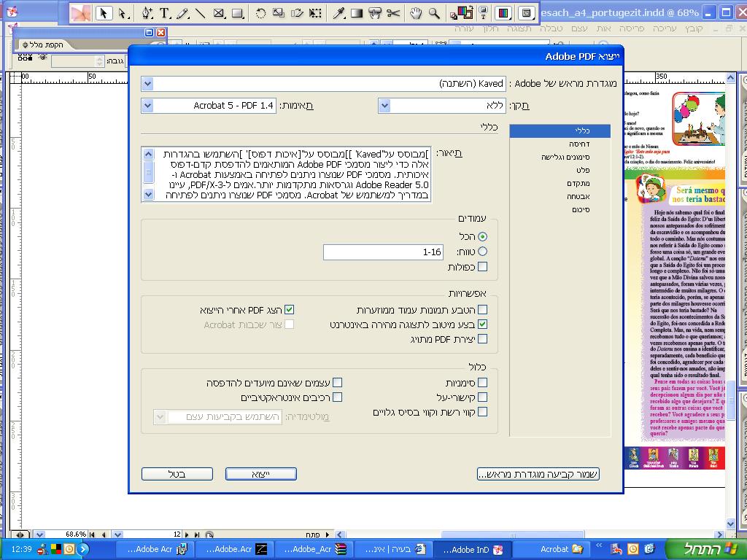
Task: Open the תקן (Standard) dropdown
Action: coord(384,106)
